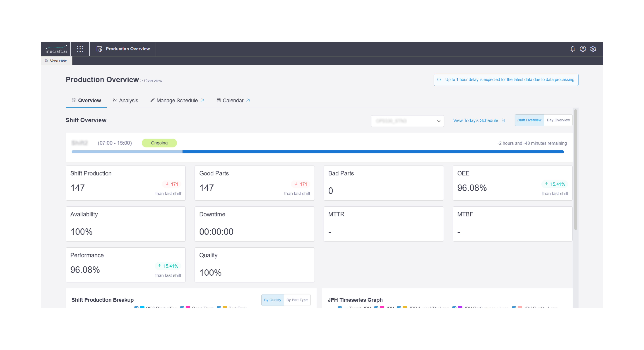This screenshot has width=644, height=350.
Task: Click the light-blue elapsed portion of progress bar
Action: (x=127, y=152)
